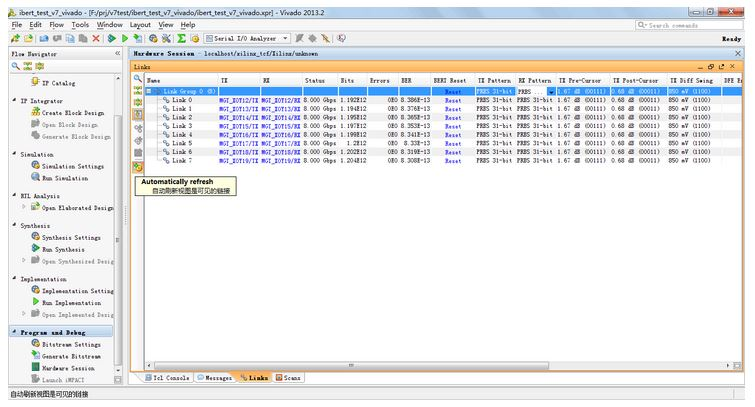Click the red X delete toolbar icon
The image size is (755, 407).
pos(96,38)
